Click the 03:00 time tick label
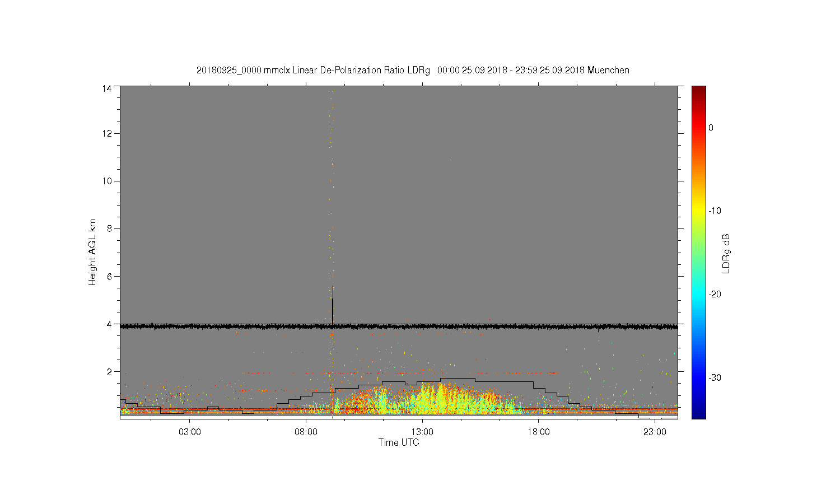Image resolution: width=840 pixels, height=504 pixels. point(190,432)
